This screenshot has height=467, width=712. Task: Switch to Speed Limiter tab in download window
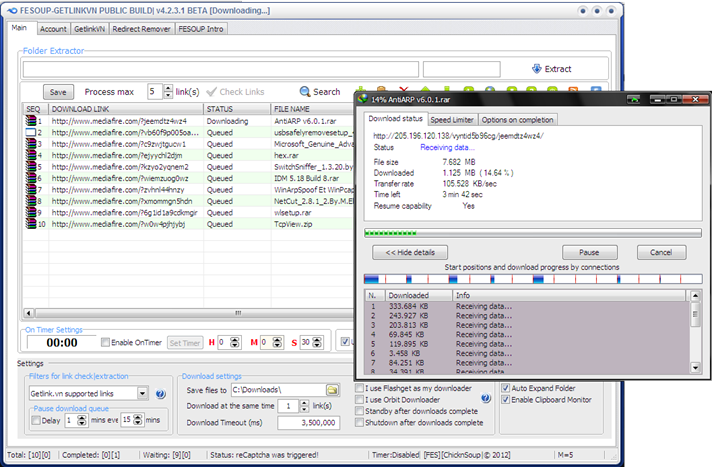(x=452, y=119)
